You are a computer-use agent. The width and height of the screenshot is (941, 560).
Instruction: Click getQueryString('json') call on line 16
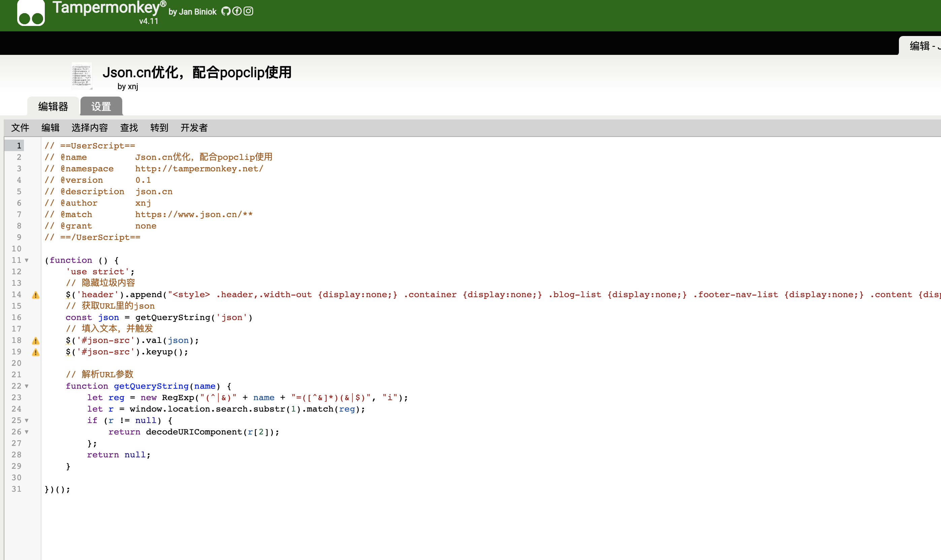(194, 317)
